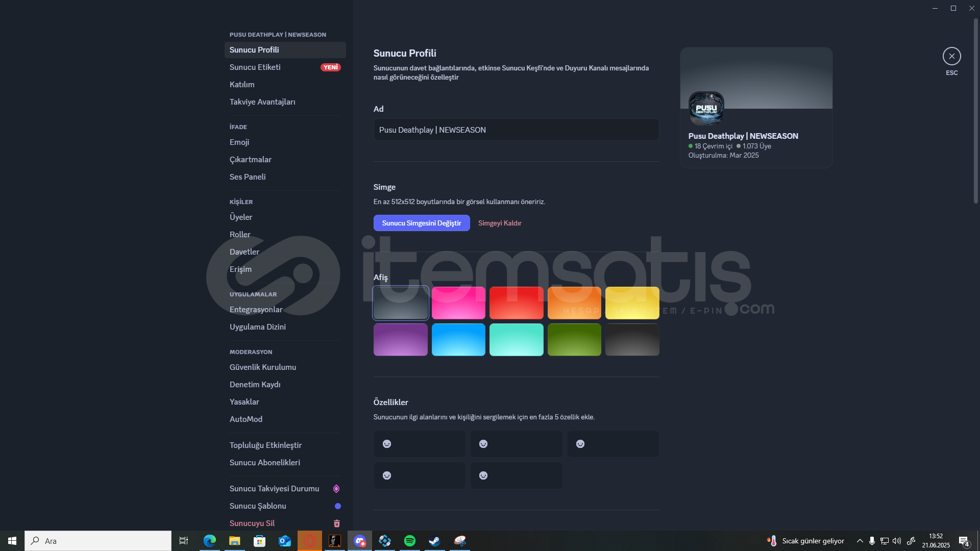Open AutoMod settings
Viewport: 980px width, 551px height.
(285, 419)
